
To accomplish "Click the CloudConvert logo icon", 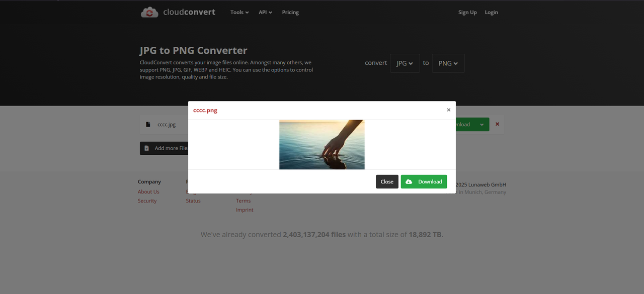I will click(149, 12).
